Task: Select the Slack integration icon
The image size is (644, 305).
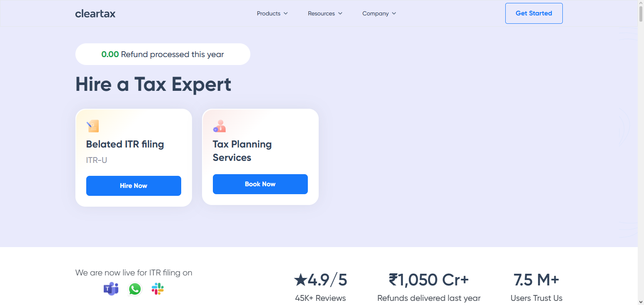Action: 157,289
